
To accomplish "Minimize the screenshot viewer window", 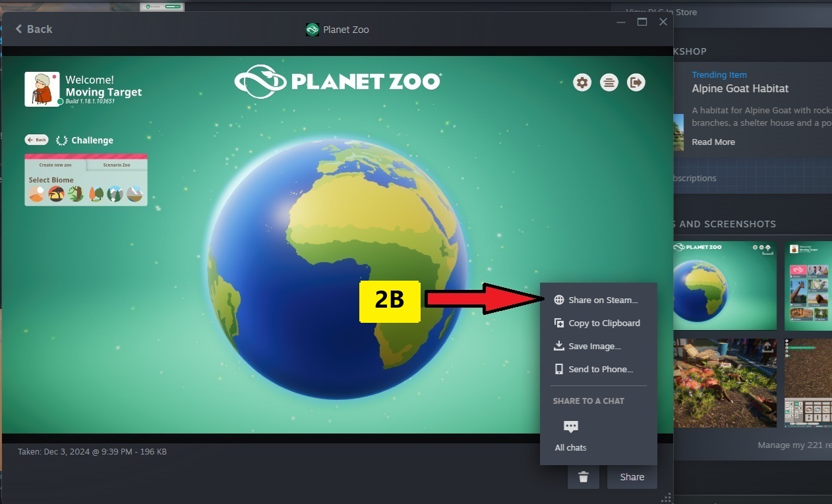I will pyautogui.click(x=621, y=22).
